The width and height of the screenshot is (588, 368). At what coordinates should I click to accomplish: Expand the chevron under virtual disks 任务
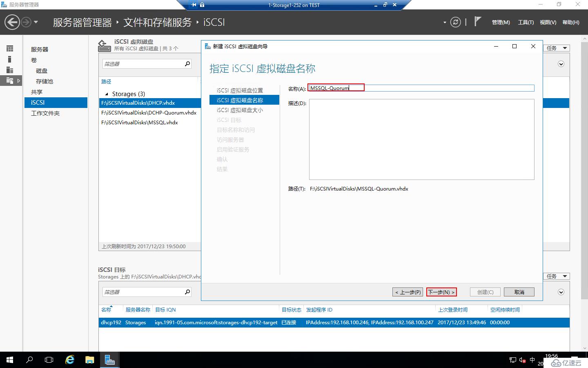point(561,64)
